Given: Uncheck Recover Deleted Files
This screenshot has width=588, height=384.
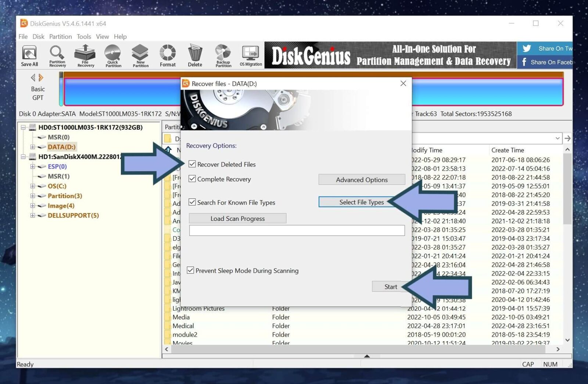Looking at the screenshot, I should 192,164.
